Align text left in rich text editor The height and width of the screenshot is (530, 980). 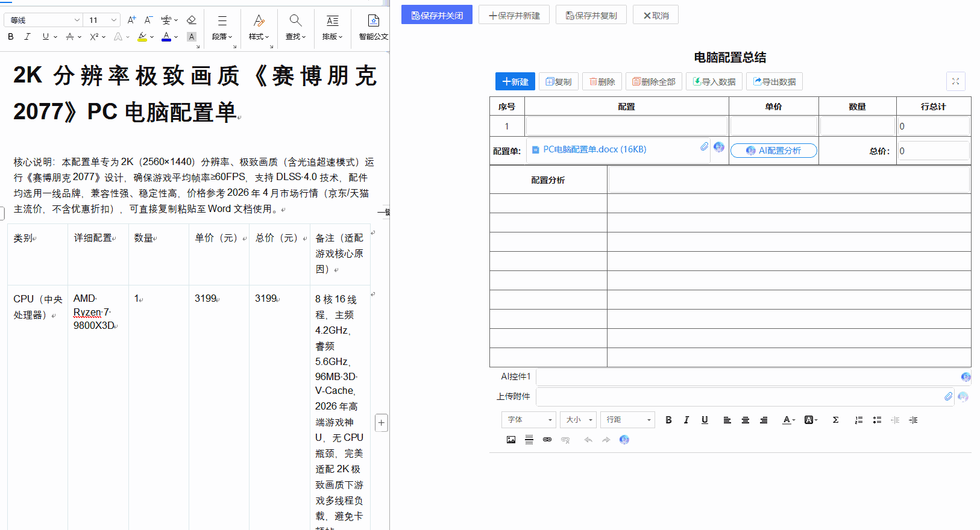(727, 420)
